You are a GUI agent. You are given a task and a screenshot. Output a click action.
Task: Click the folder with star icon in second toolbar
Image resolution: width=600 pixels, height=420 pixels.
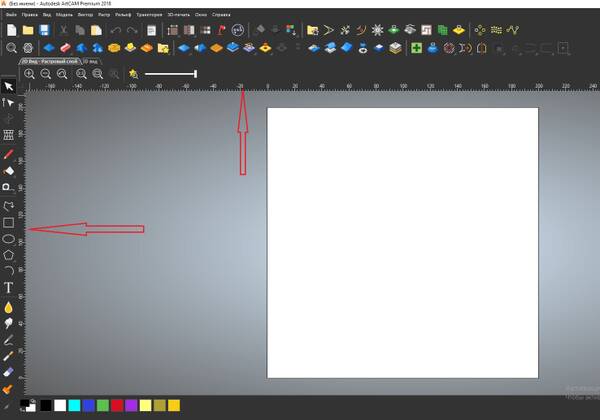163,48
